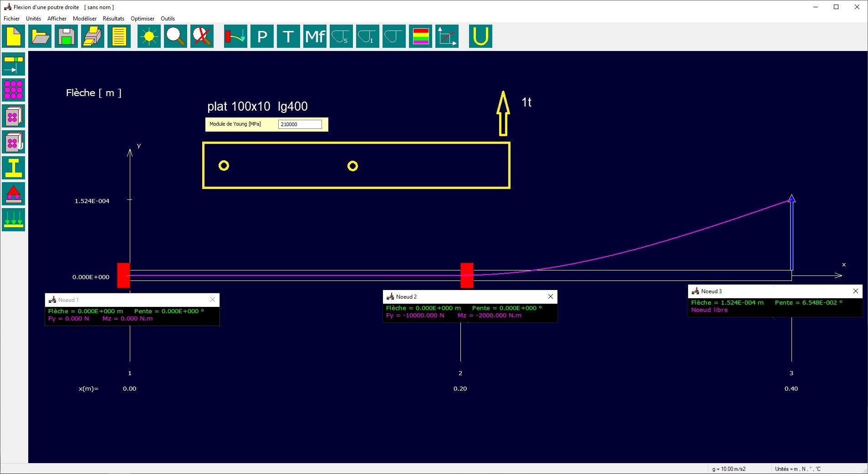Click the 'Module de Young [MPa]' label
This screenshot has height=474, width=868.
pyautogui.click(x=235, y=124)
